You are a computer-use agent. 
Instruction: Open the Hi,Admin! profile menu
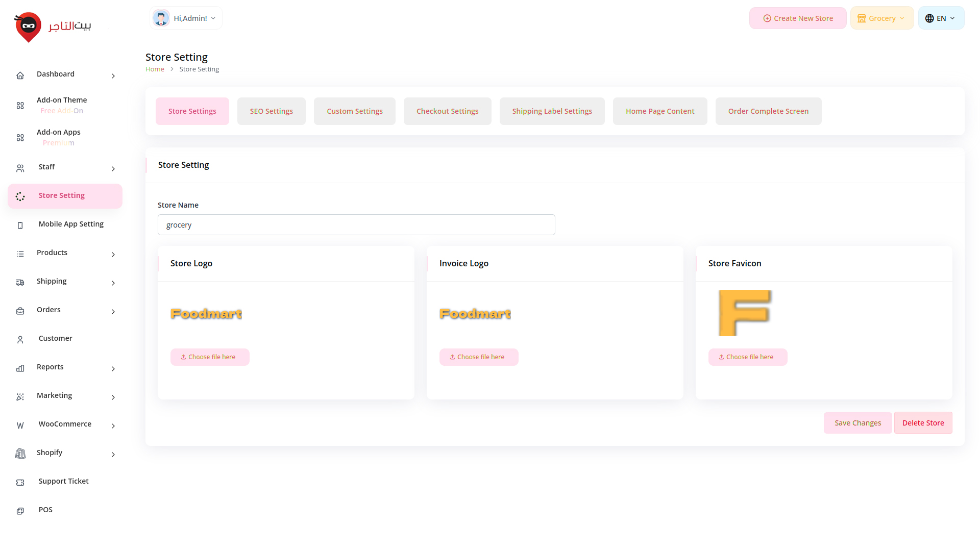pos(186,18)
